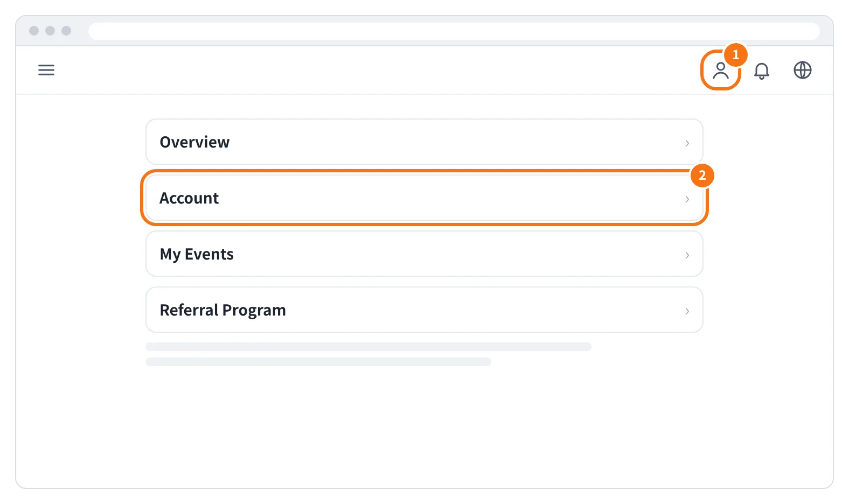Click the third gray window dot
Viewport: 849px width, 504px height.
coord(66,31)
